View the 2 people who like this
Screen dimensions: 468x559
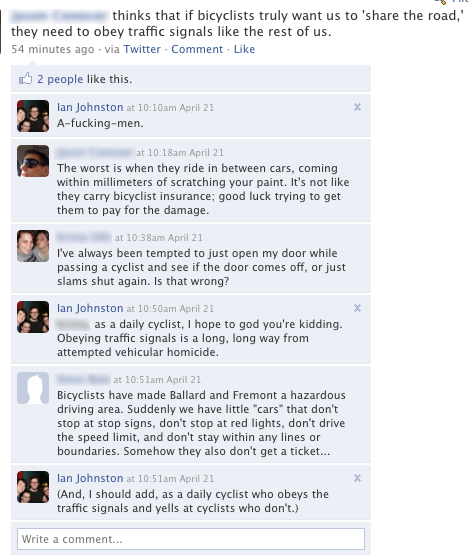pos(60,79)
